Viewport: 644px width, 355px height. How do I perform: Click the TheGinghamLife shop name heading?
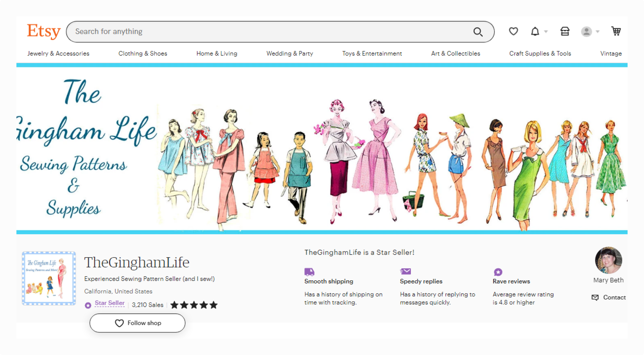pos(137,262)
